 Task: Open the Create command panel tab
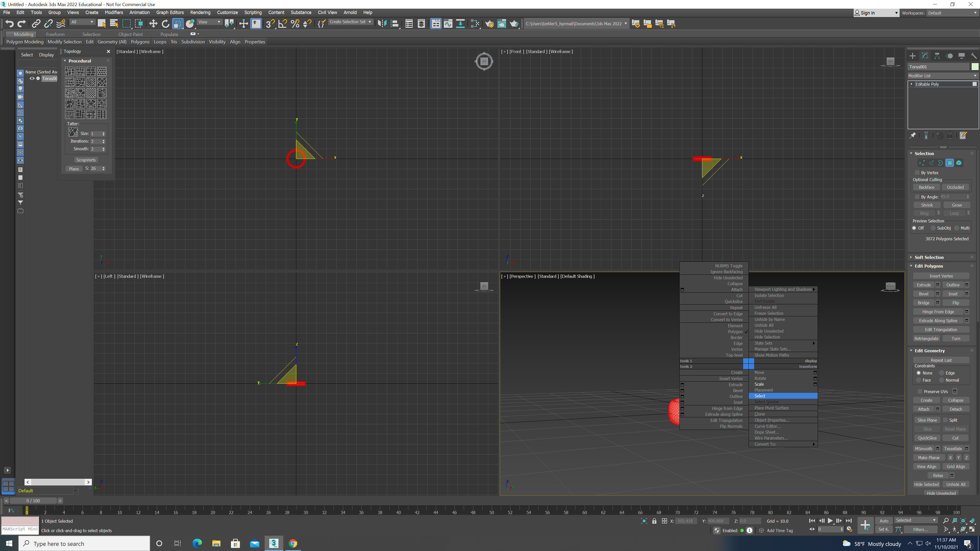pos(913,56)
